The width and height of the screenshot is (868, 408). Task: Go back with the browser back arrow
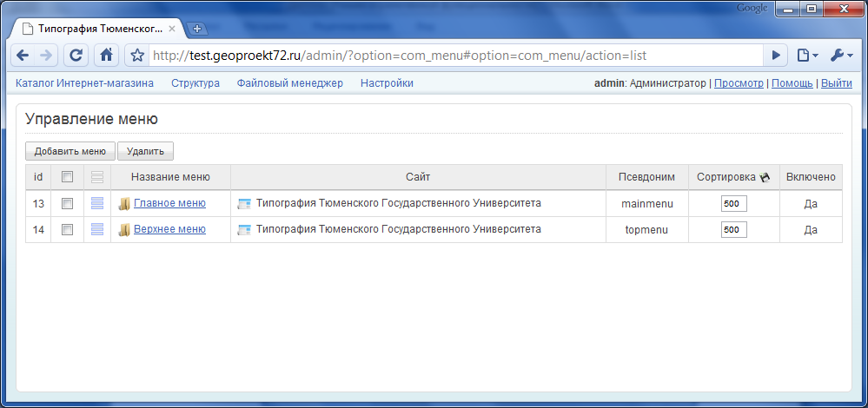[x=23, y=55]
